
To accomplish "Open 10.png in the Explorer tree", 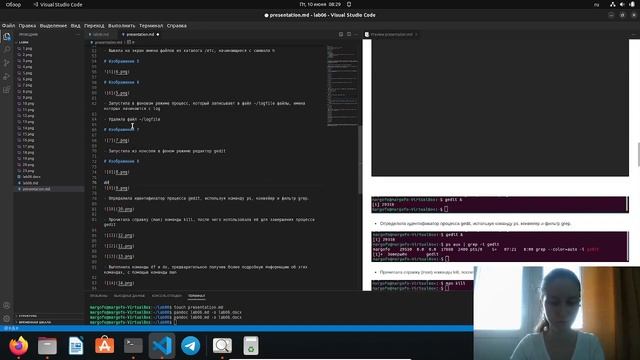I will 28,103.
